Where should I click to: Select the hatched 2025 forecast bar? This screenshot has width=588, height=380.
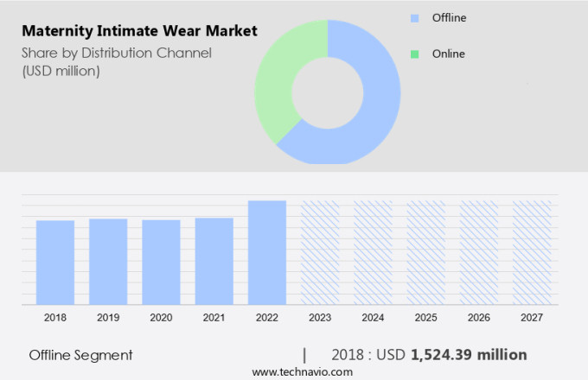click(426, 252)
